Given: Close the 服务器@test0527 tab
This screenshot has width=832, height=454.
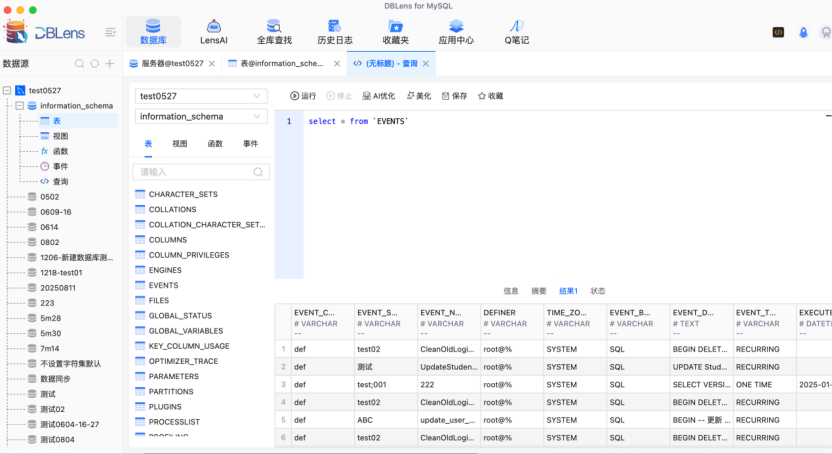Looking at the screenshot, I should point(212,64).
